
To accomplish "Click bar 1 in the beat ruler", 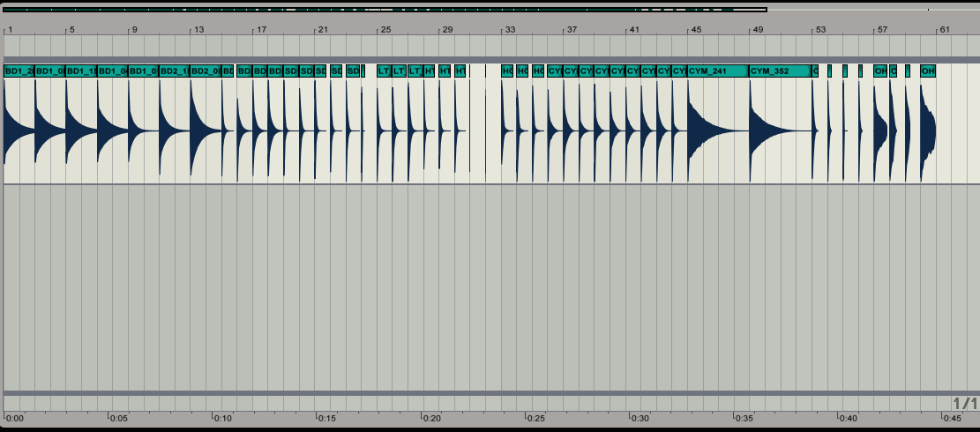I will point(10,30).
